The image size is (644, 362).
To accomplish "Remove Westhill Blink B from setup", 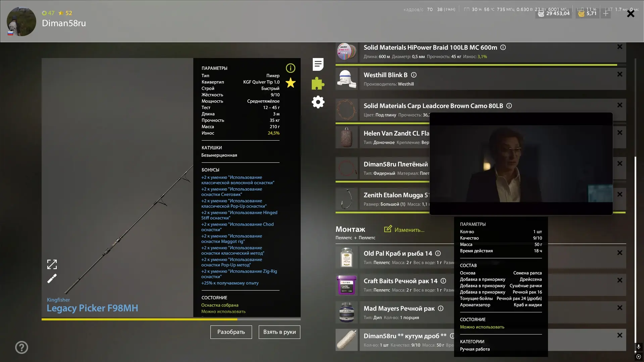I will pyautogui.click(x=620, y=74).
